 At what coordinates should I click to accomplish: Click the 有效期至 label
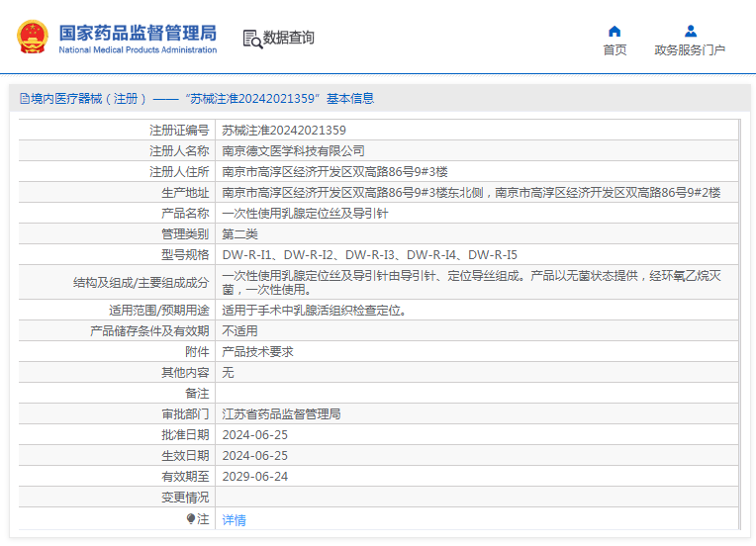185,476
